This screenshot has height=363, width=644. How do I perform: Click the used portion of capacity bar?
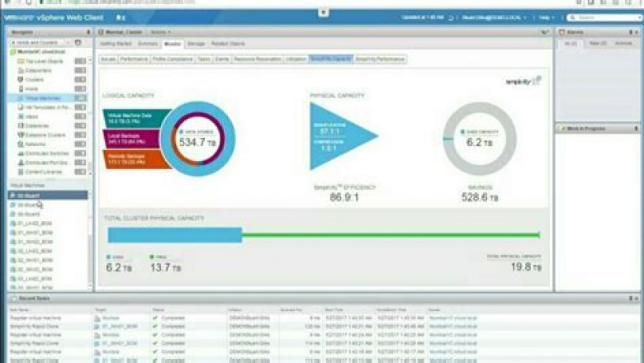coord(174,235)
